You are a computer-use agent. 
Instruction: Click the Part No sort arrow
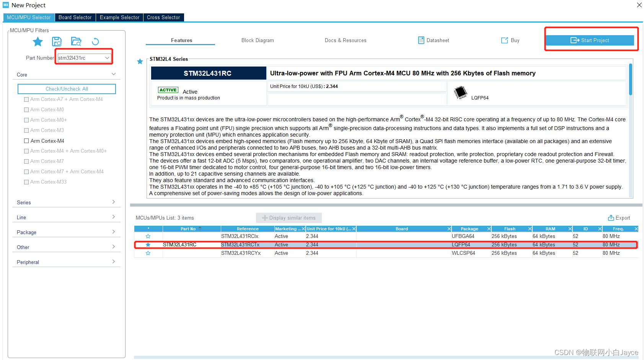(200, 228)
